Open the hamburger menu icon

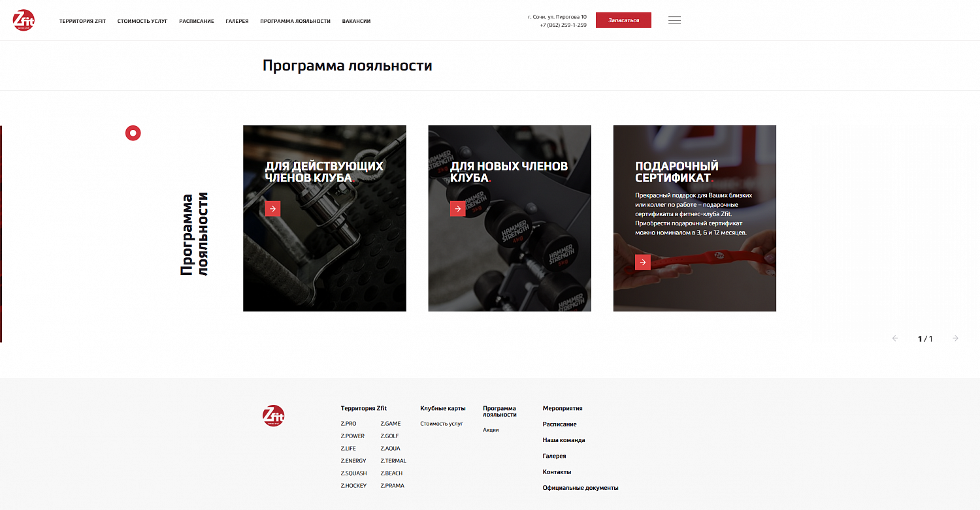[x=674, y=20]
